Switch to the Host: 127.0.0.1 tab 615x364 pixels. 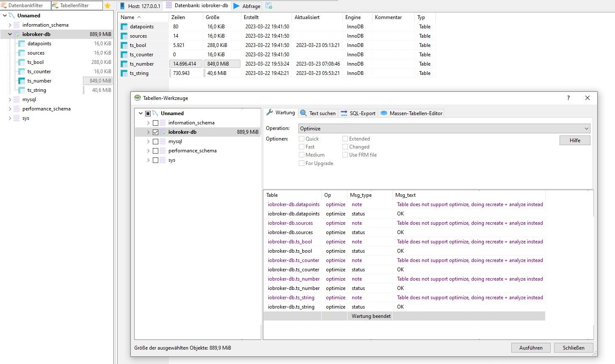pyautogui.click(x=140, y=6)
